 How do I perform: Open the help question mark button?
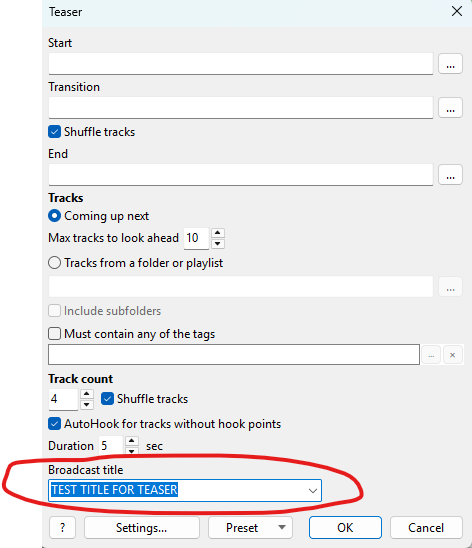(63, 527)
